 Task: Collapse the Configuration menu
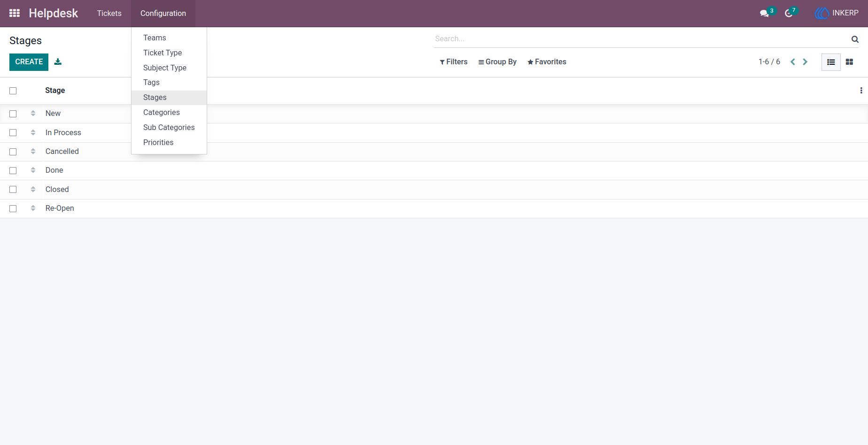tap(163, 13)
